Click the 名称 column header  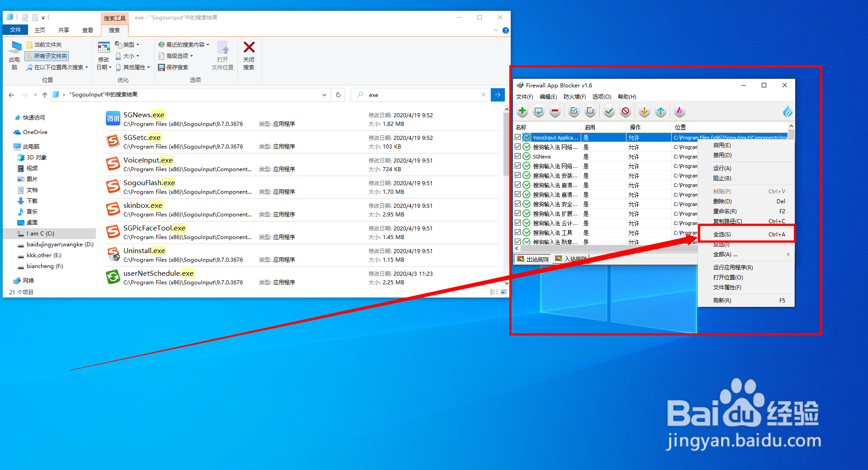click(547, 127)
